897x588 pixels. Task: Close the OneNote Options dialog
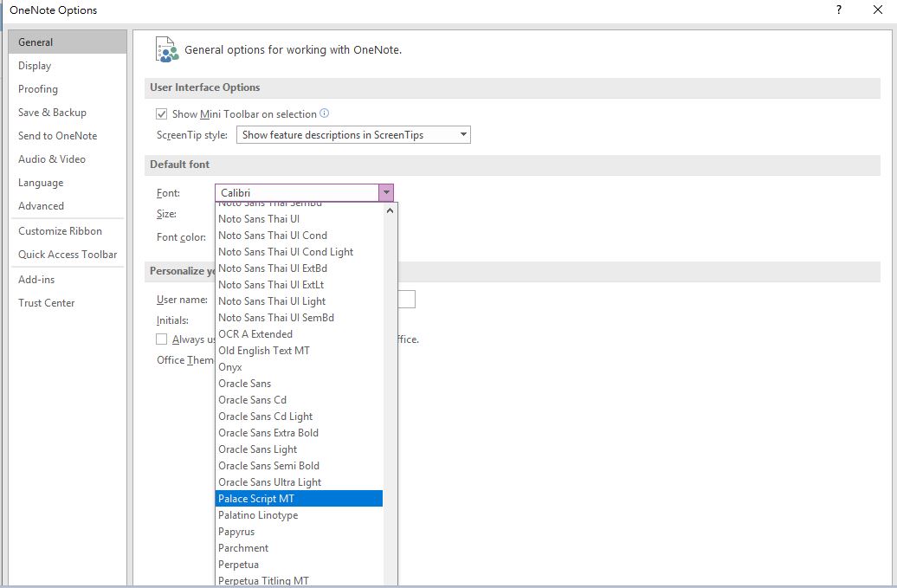(x=878, y=10)
